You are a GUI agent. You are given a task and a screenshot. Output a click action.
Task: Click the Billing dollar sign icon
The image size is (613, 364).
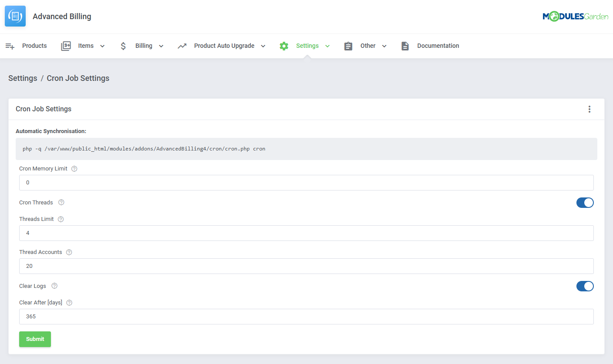click(123, 46)
